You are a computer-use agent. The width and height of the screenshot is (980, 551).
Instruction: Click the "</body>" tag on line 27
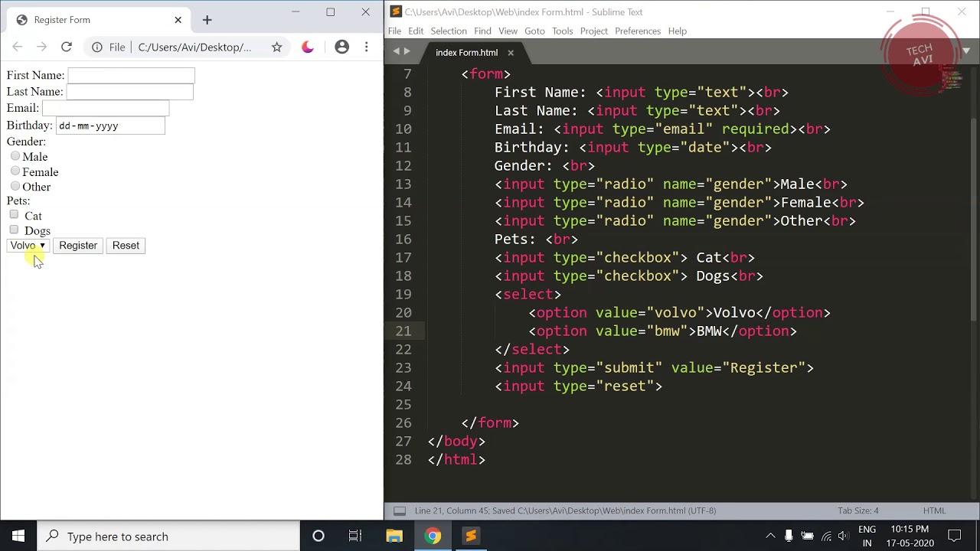point(456,441)
